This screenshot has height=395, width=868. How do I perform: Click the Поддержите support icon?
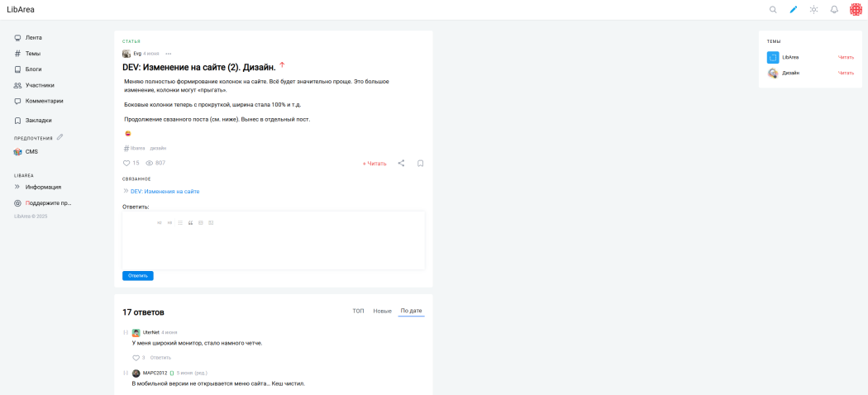click(17, 203)
